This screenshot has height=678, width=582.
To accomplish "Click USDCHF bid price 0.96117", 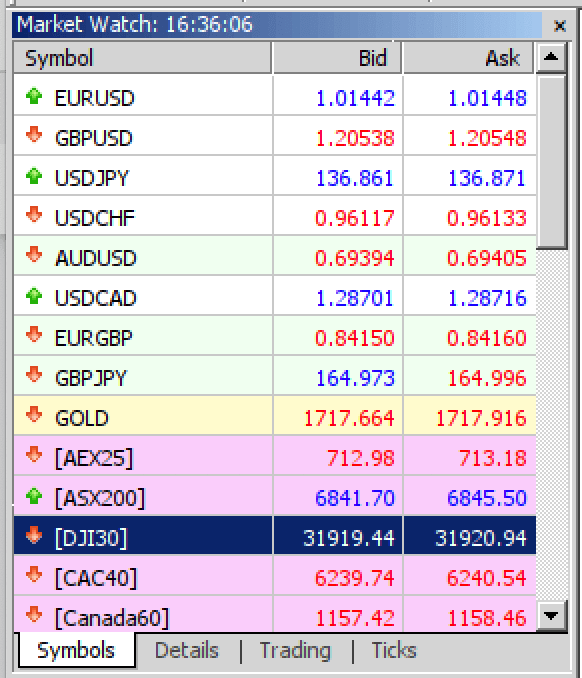I will [x=355, y=218].
